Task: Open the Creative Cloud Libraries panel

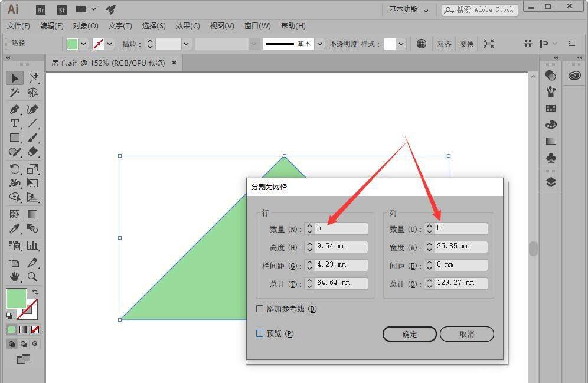Action: [574, 76]
